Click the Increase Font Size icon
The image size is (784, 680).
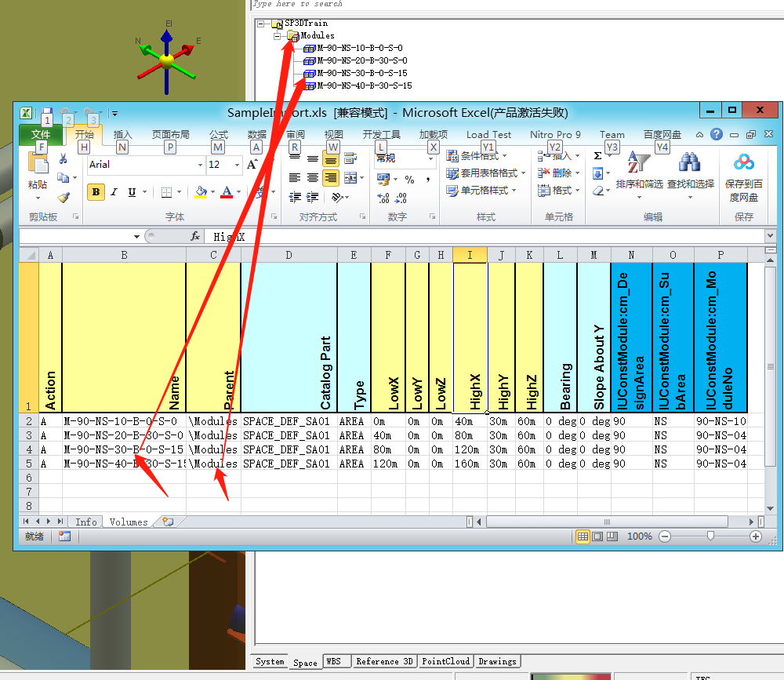(x=252, y=165)
